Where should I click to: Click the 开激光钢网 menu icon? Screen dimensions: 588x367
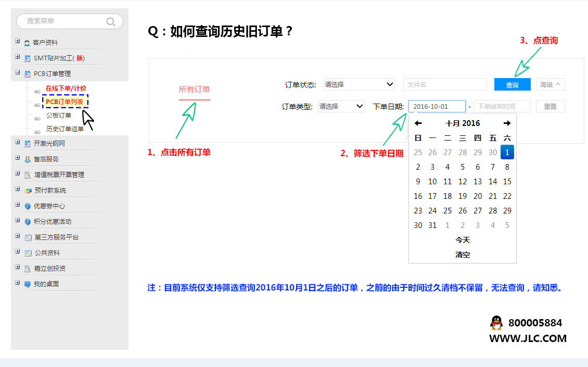click(x=28, y=144)
